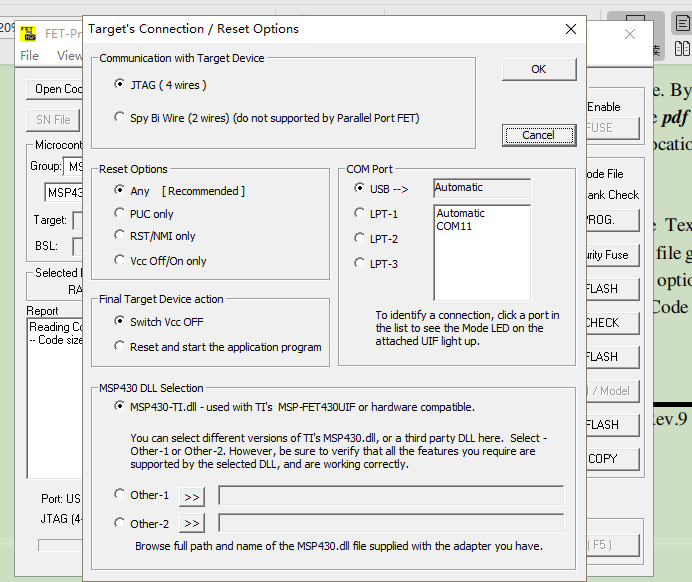Pick Automatic in the port list
Screen dimensions: 692x582
tap(460, 213)
